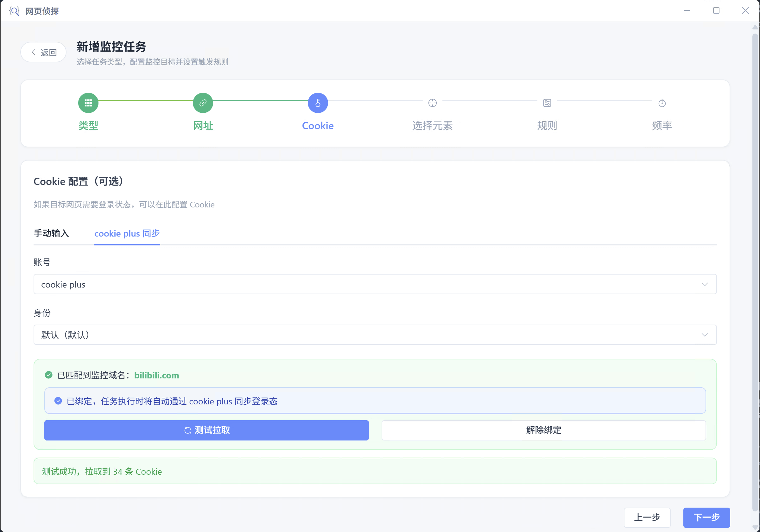
Task: Click the 测试成功，拉取到 34 条 Cookie message
Action: click(x=375, y=471)
